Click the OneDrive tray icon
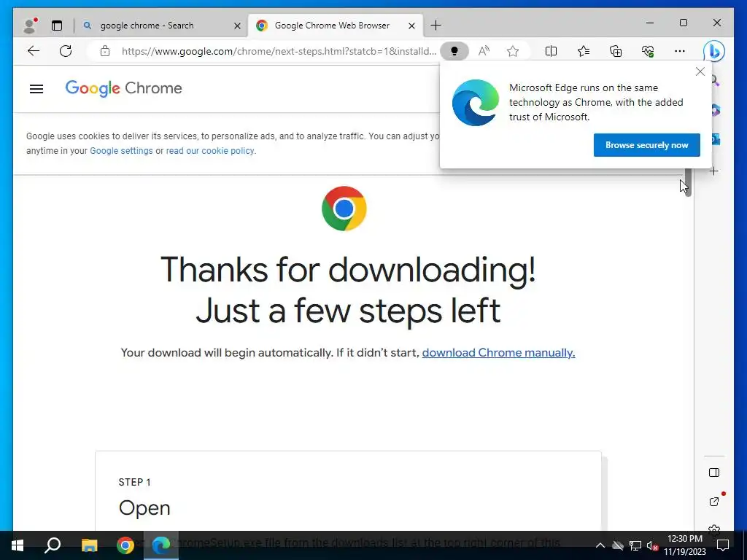 [x=618, y=545]
